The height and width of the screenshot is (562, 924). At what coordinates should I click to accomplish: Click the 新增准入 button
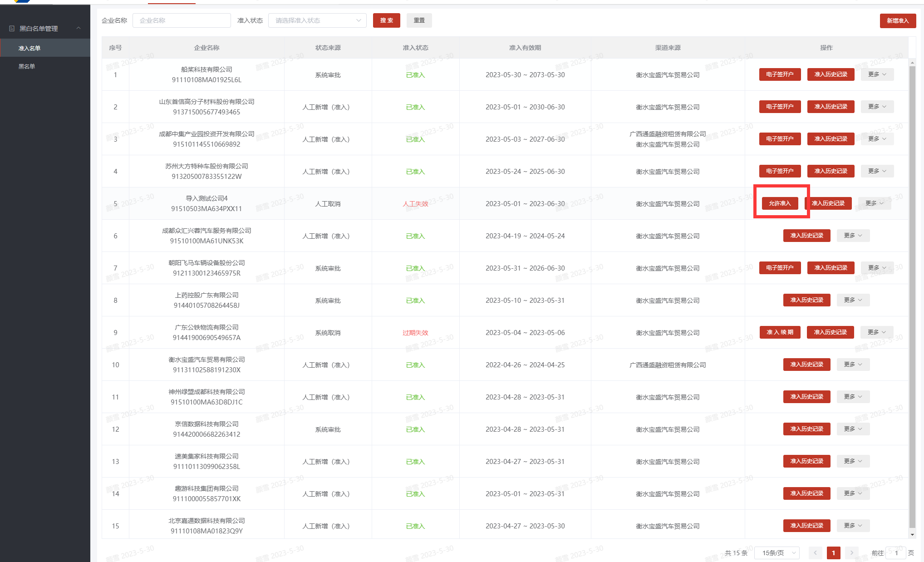click(897, 21)
